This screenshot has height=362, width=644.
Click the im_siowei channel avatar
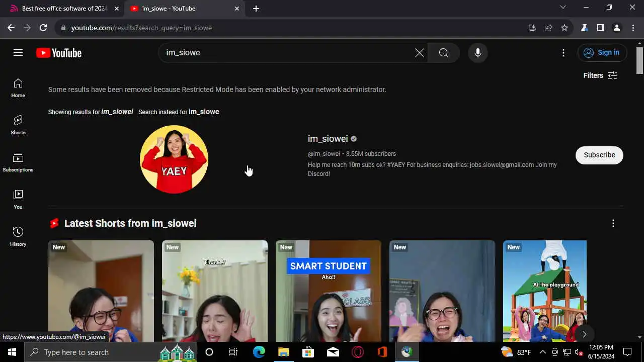coord(174,159)
